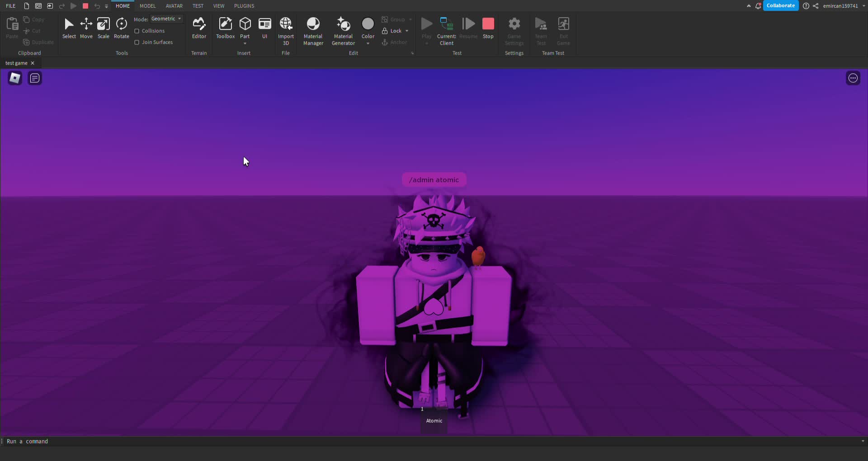Open the Material Generator
Image resolution: width=868 pixels, height=461 pixels.
(x=343, y=28)
